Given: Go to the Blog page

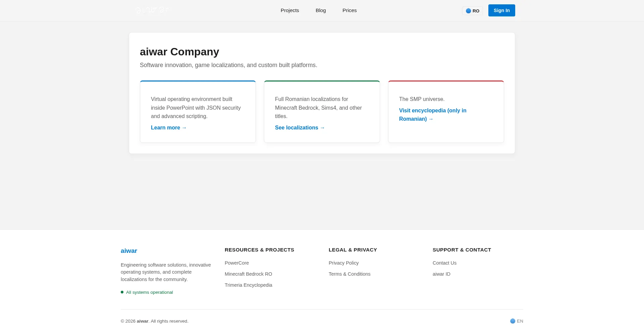Looking at the screenshot, I should click(321, 10).
